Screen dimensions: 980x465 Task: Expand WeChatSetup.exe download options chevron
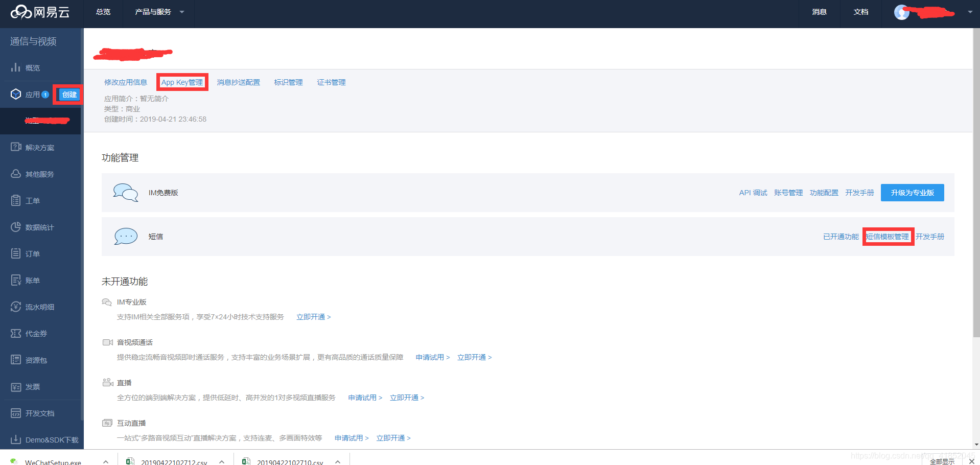[106, 461]
